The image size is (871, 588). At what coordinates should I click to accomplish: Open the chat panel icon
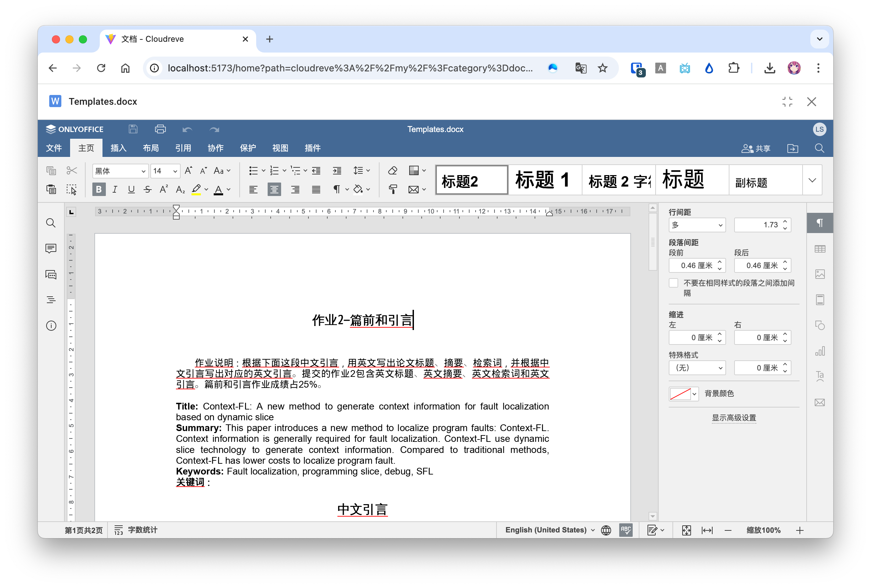pyautogui.click(x=51, y=274)
